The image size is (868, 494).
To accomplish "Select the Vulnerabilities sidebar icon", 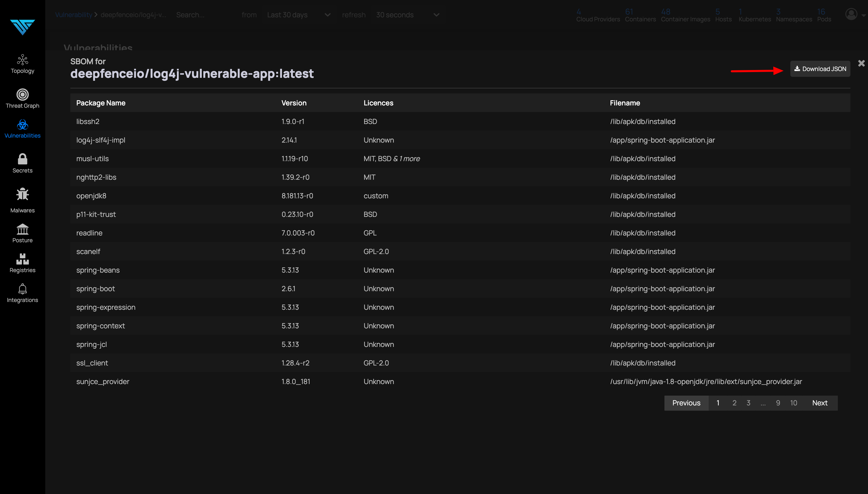I will [22, 129].
